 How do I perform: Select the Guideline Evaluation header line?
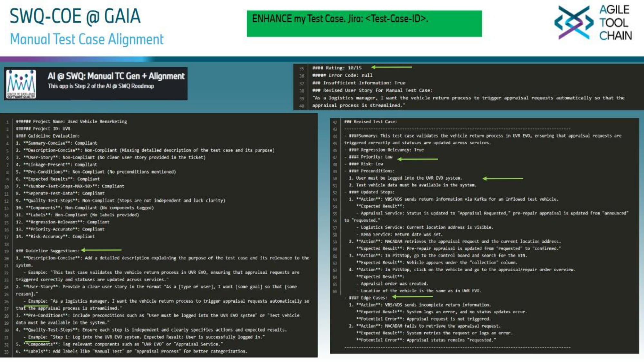pos(48,136)
